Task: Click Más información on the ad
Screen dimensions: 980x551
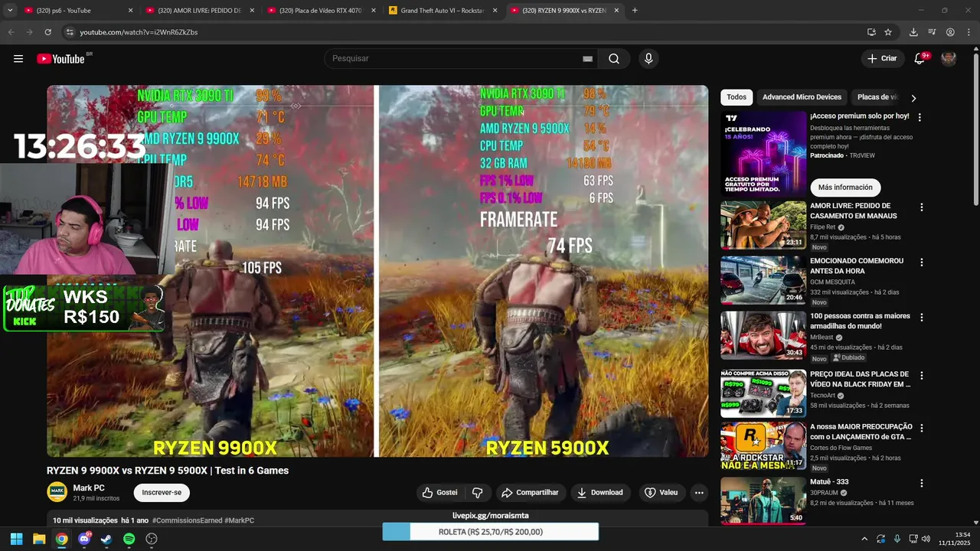Action: pos(845,187)
